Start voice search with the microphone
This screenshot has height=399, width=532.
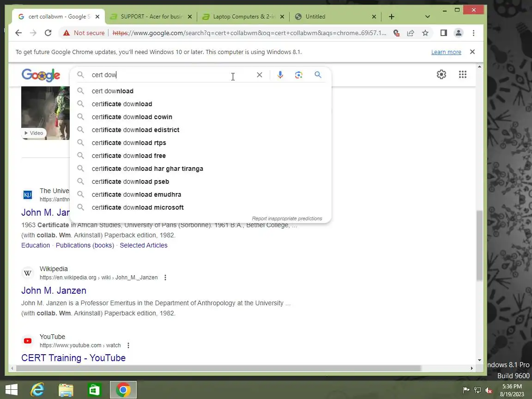click(x=280, y=75)
